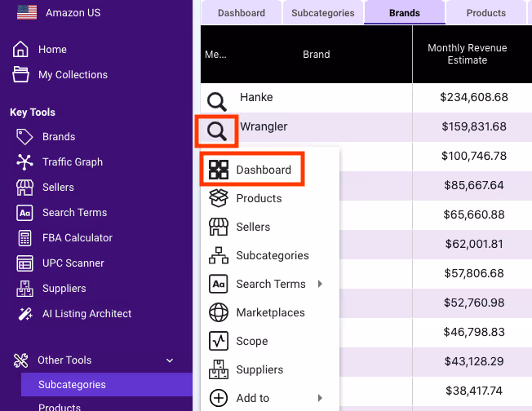Sort by Monthly Revenue Estimate header
This screenshot has height=411, width=532.
tap(468, 54)
